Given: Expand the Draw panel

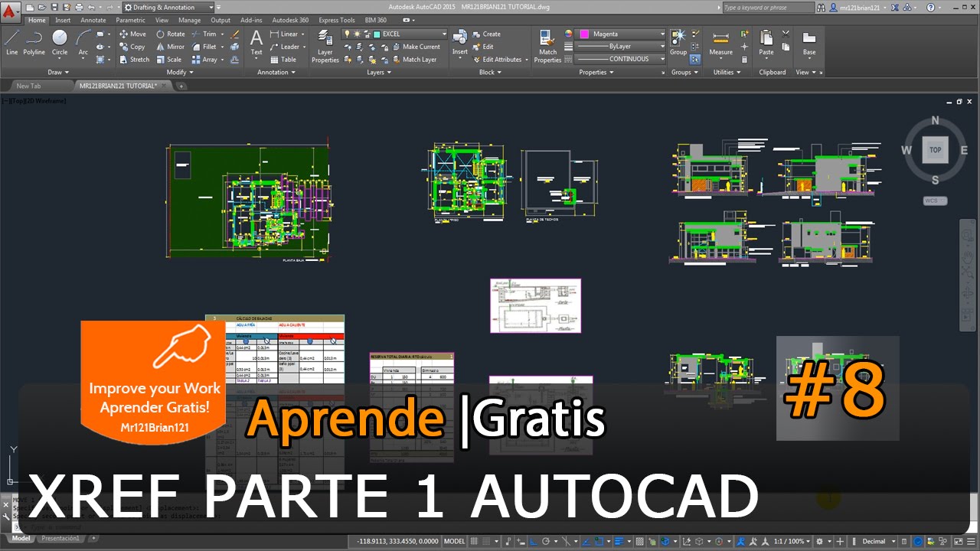Looking at the screenshot, I should (x=57, y=72).
